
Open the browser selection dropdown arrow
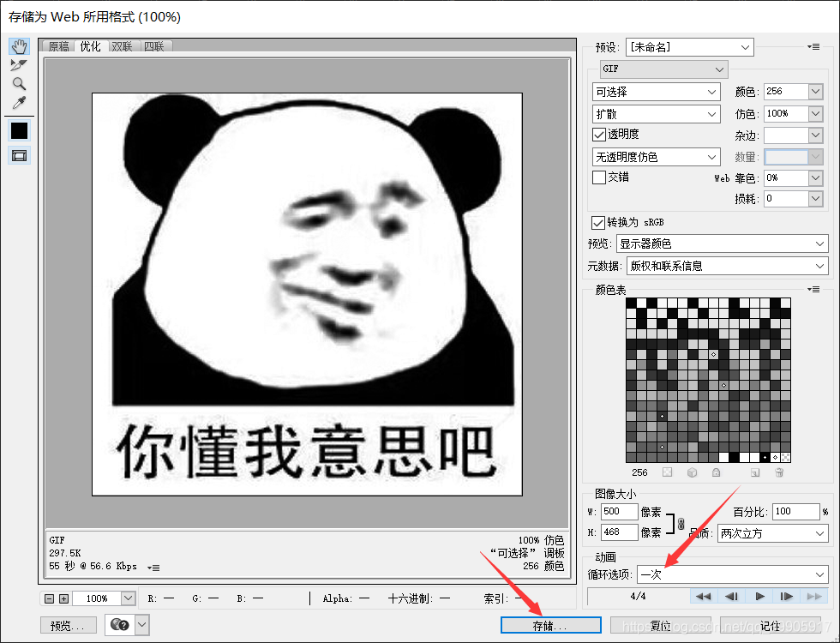coord(142,625)
